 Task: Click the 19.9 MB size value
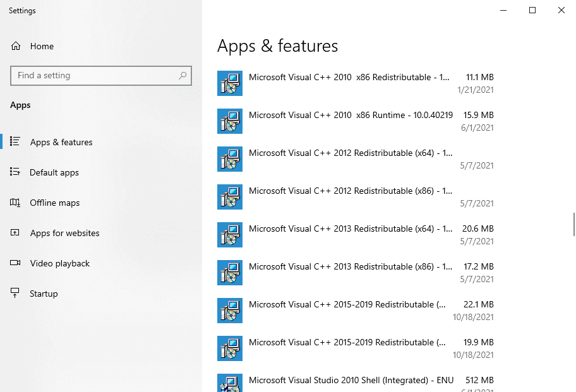(x=478, y=343)
